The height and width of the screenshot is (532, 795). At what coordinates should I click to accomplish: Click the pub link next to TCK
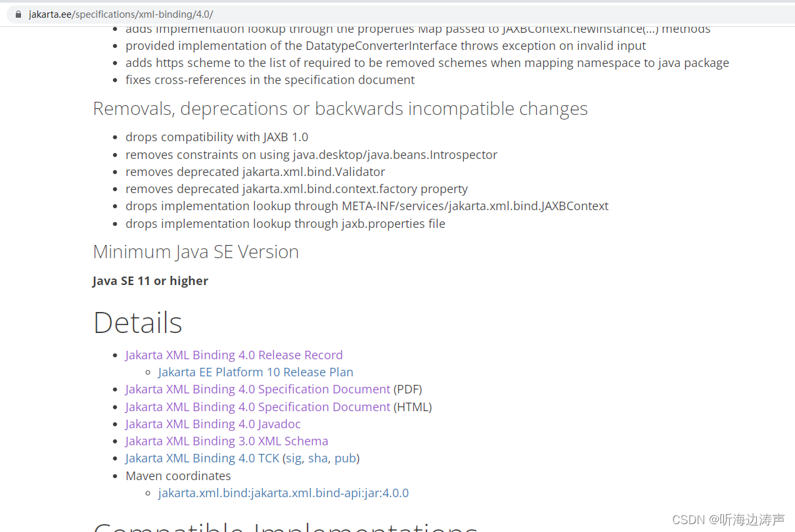[x=345, y=458]
